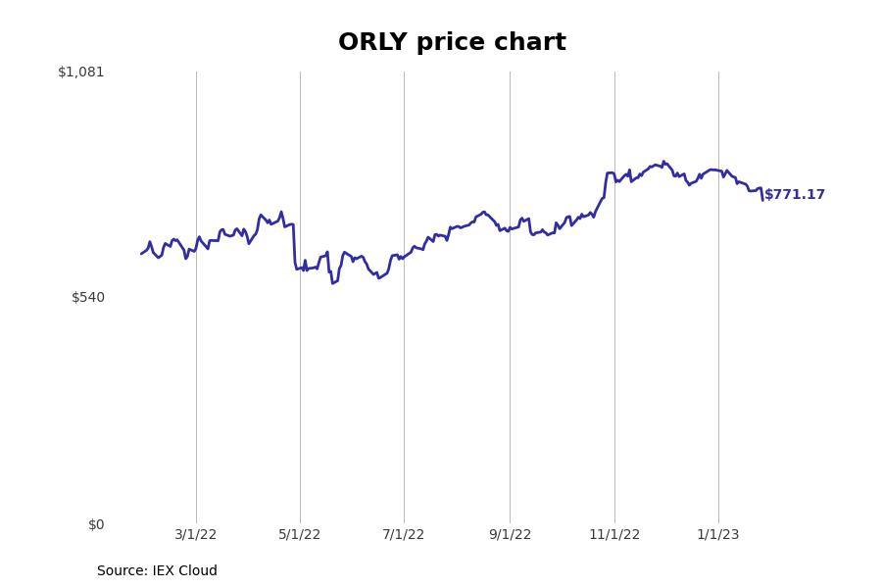
Task: Click the Source: IEX Cloud text
Action: (x=157, y=570)
